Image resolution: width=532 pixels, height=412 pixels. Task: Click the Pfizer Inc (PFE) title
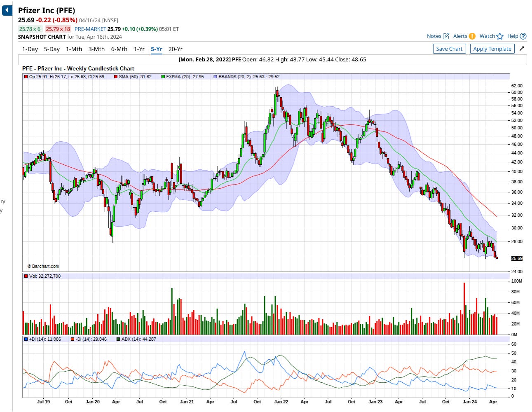click(x=47, y=11)
